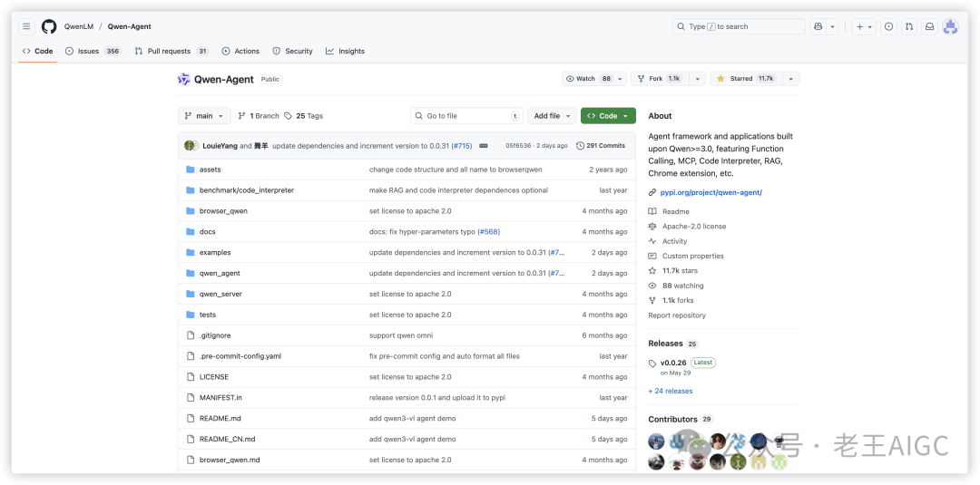Open the README_CN.md file

coord(228,440)
